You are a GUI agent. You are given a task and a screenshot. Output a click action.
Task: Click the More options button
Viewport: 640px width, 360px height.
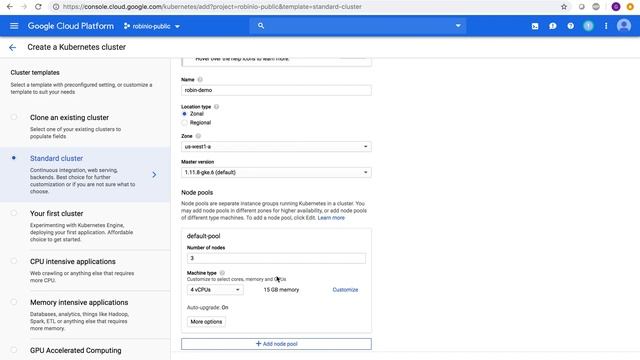point(206,322)
